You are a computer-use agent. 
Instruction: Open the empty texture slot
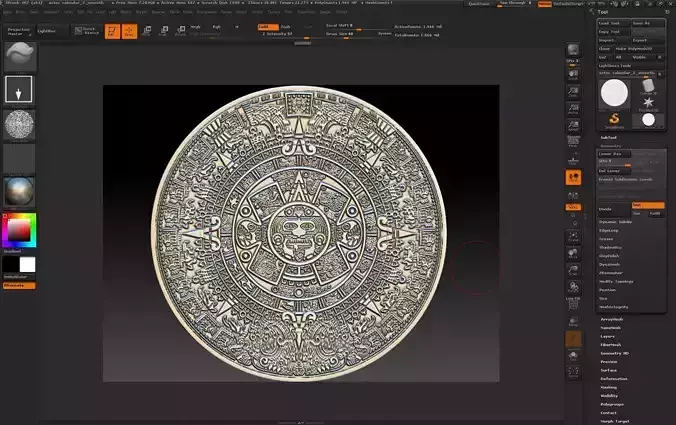coord(19,159)
